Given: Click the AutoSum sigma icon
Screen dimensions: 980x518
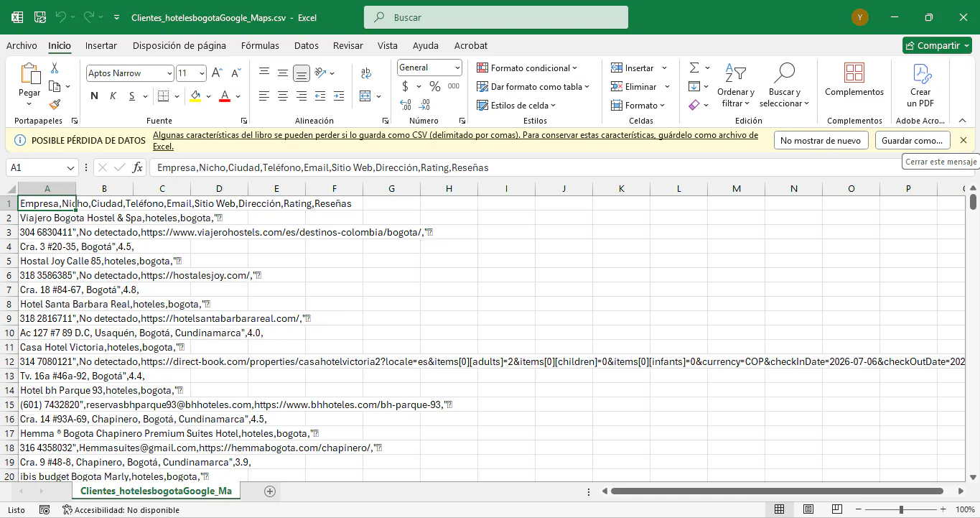Looking at the screenshot, I should 694,68.
